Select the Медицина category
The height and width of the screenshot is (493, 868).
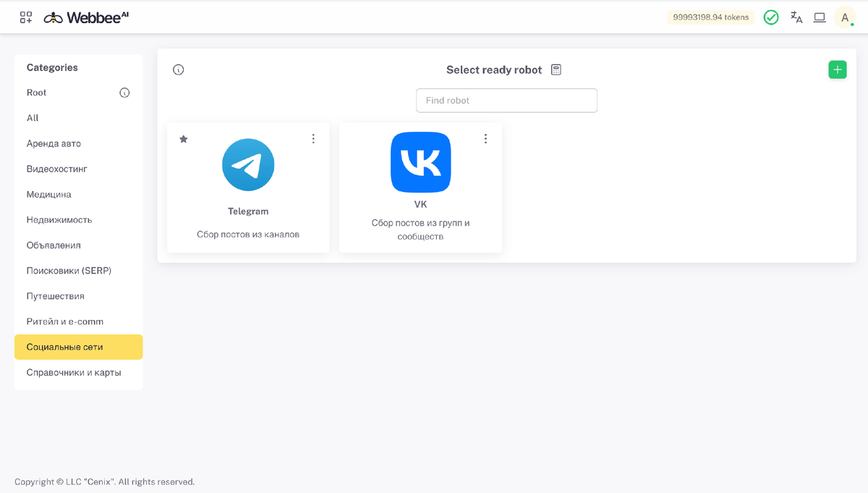[79, 195]
